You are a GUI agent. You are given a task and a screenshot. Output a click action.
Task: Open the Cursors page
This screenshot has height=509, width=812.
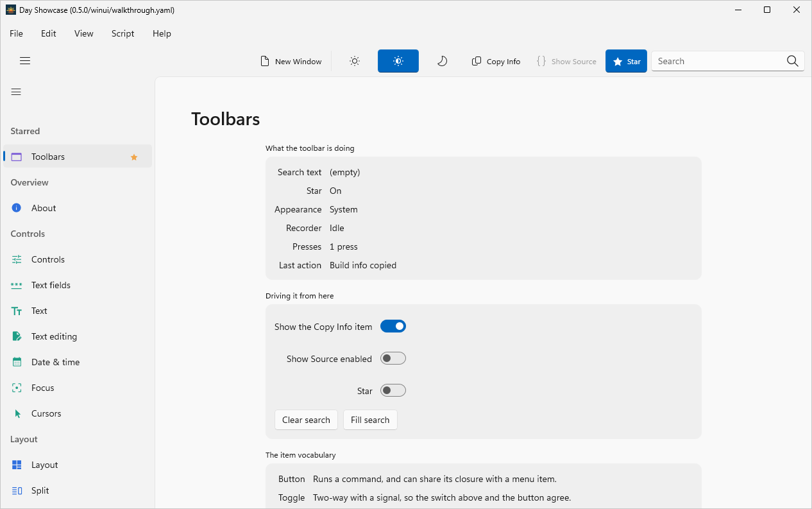pyautogui.click(x=78, y=413)
